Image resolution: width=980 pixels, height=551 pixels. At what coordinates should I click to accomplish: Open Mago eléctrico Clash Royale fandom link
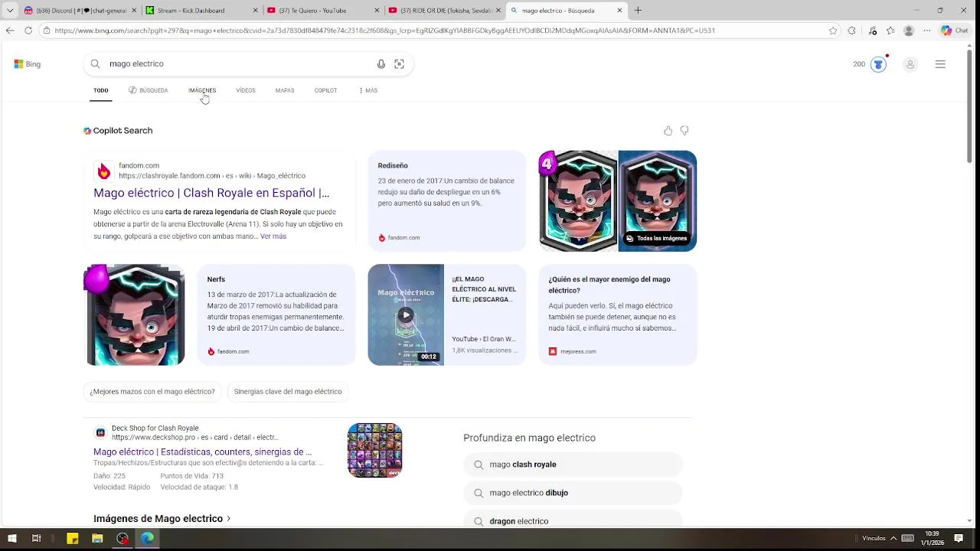coord(211,194)
